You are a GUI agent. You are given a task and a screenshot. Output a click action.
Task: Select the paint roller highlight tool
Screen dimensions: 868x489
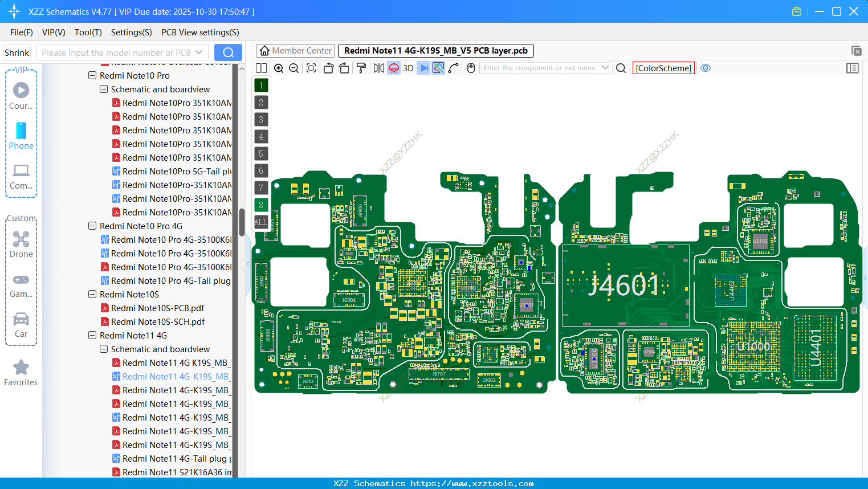pyautogui.click(x=361, y=68)
